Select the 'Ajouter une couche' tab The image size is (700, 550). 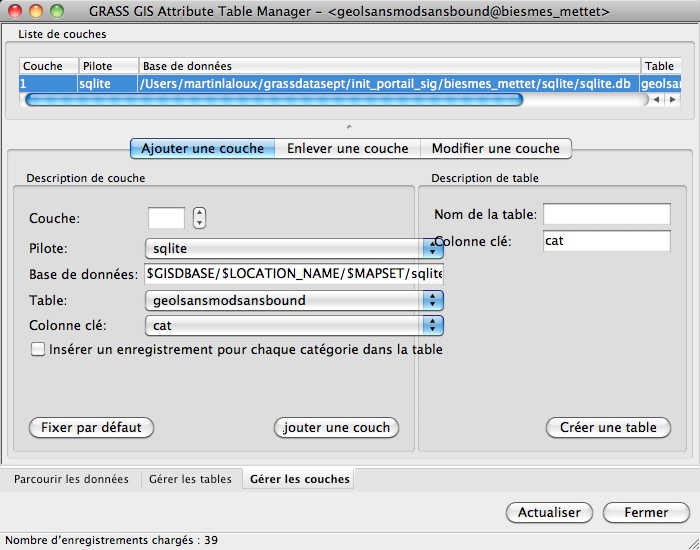click(203, 148)
